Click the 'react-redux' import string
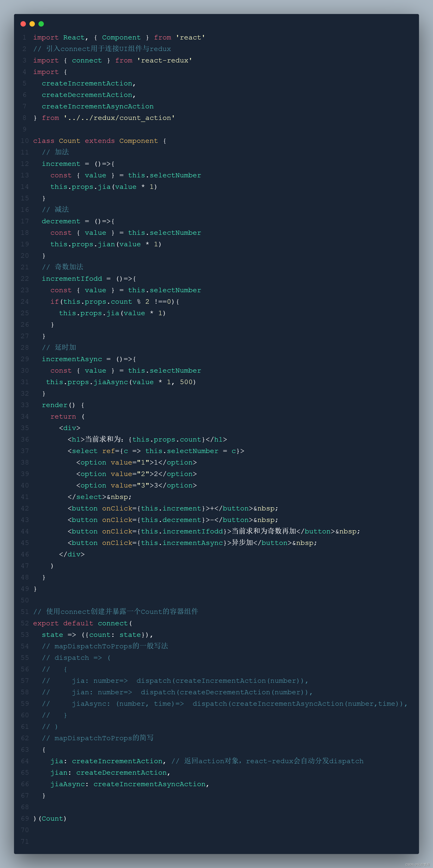The image size is (433, 868). click(164, 60)
